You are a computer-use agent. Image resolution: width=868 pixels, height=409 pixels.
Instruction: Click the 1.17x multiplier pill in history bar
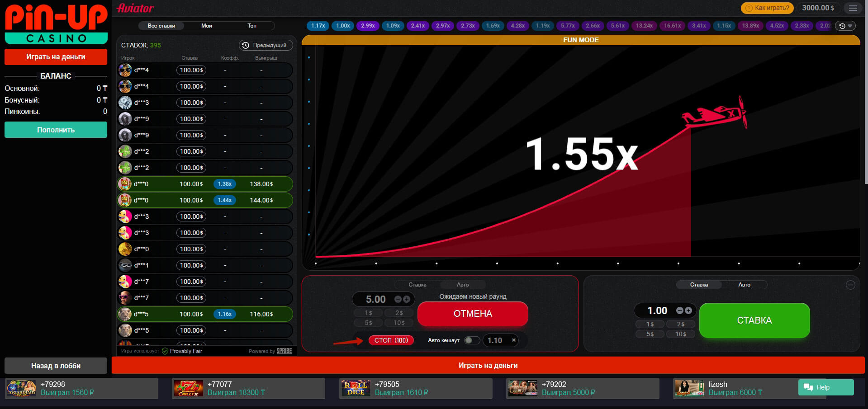(x=318, y=26)
